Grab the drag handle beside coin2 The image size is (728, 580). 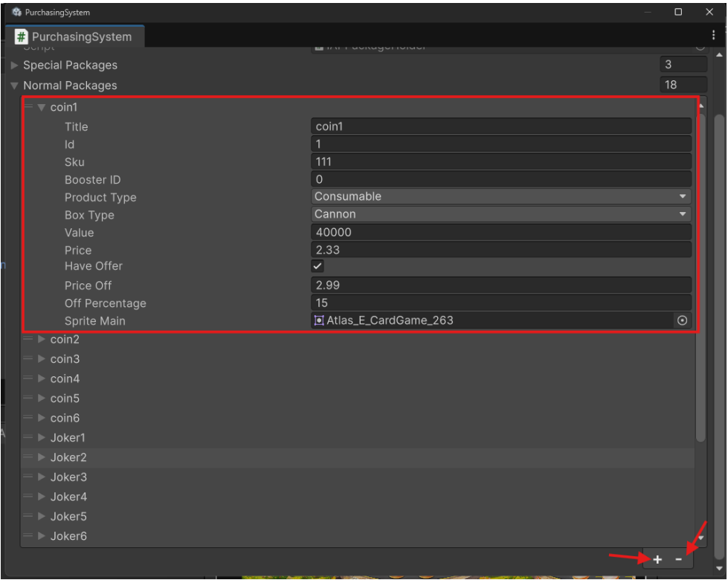28,339
